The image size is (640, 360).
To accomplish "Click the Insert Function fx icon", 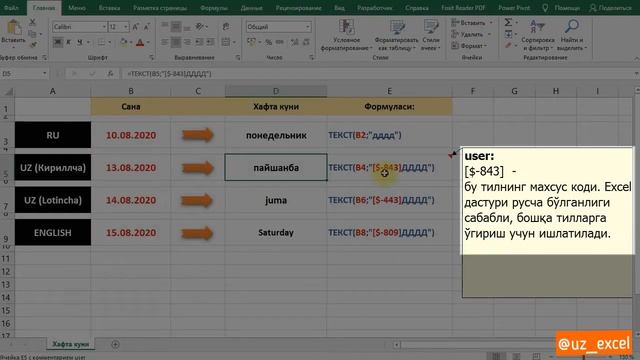I will click(110, 74).
